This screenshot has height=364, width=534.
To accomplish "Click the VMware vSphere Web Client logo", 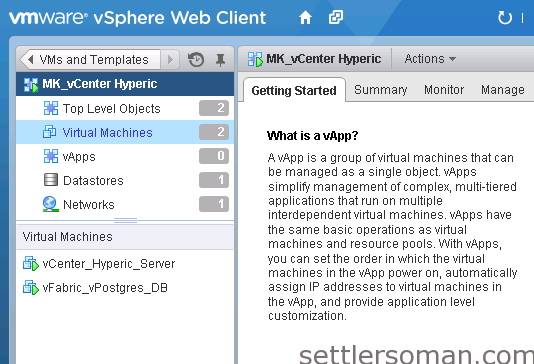I will pyautogui.click(x=137, y=18).
